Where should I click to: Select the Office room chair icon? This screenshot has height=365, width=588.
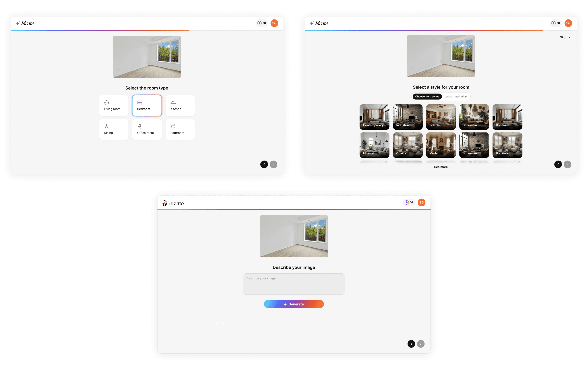[140, 127]
